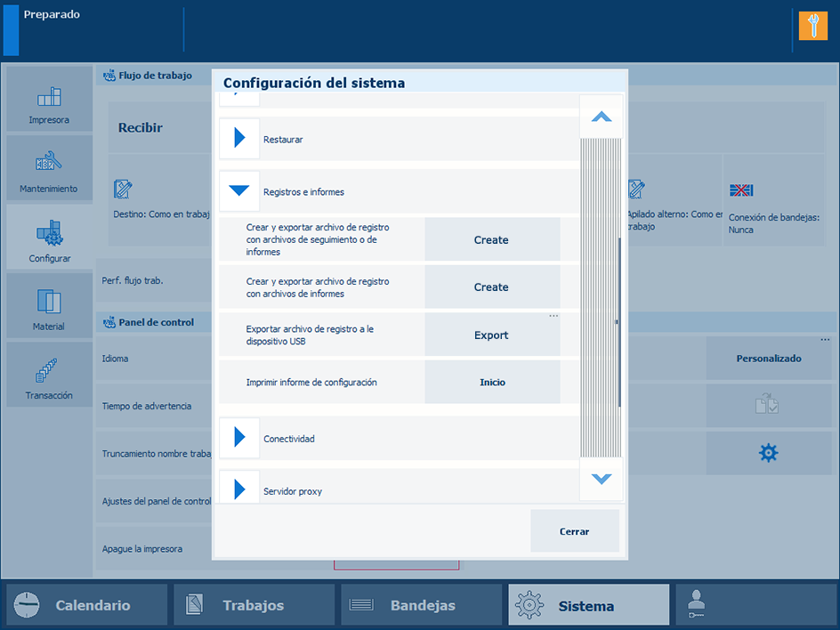Select the Sistema tab
Viewport: 840px width, 630px height.
(589, 604)
